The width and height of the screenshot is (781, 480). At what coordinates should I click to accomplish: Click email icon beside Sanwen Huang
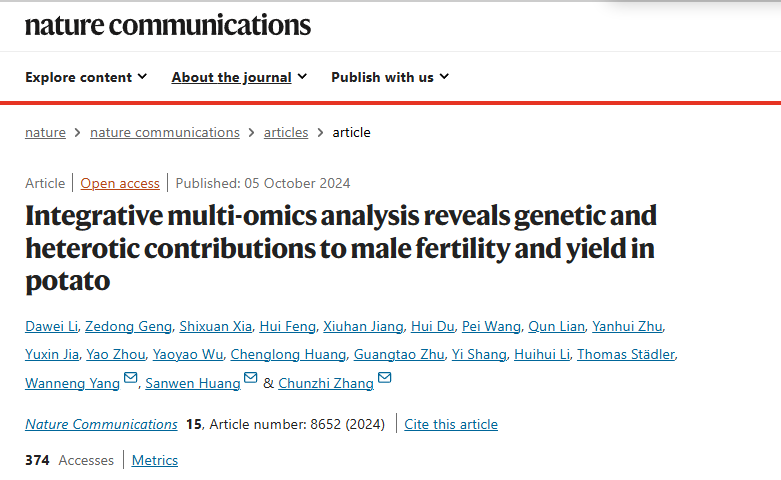point(251,378)
